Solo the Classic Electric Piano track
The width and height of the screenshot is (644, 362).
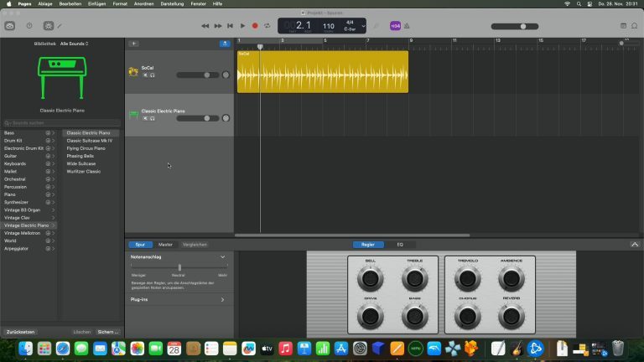pyautogui.click(x=153, y=118)
